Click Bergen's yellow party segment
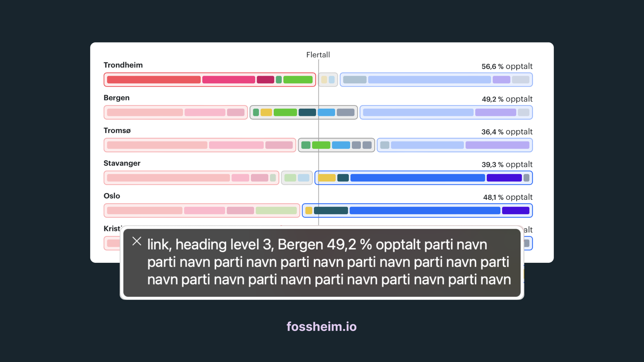The image size is (644, 362). [266, 112]
